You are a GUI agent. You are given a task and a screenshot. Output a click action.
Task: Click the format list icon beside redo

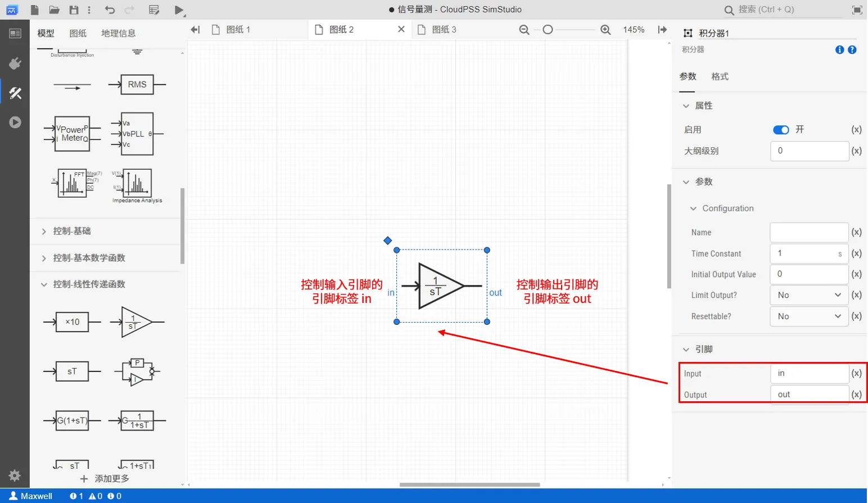click(x=154, y=10)
